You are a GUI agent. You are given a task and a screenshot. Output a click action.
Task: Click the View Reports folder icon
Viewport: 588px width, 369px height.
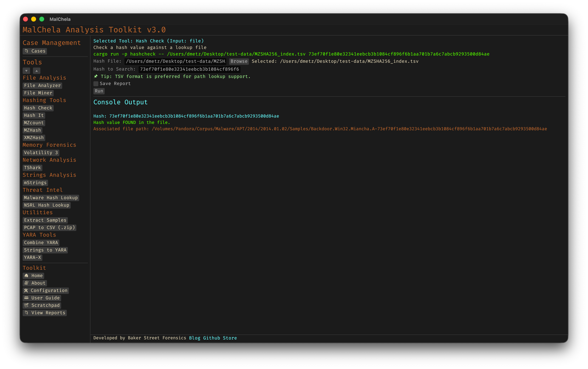(26, 313)
